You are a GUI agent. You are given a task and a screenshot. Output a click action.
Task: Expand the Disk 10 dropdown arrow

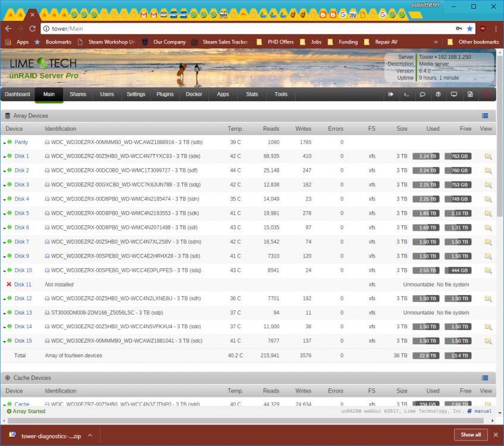(x=5, y=271)
